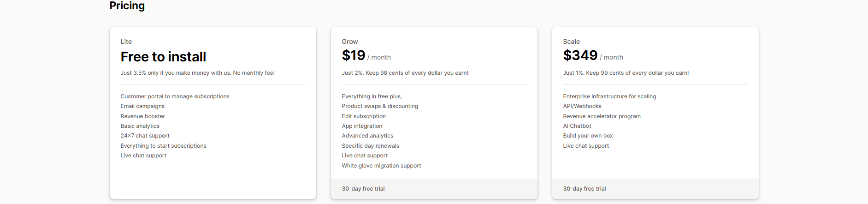The height and width of the screenshot is (204, 868).
Task: Click the $19 per month price
Action: (x=366, y=56)
